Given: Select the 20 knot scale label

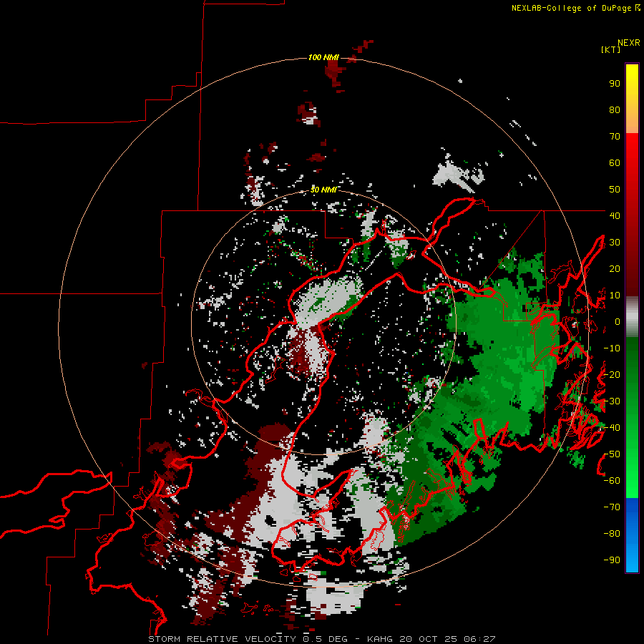Looking at the screenshot, I should [x=615, y=268].
